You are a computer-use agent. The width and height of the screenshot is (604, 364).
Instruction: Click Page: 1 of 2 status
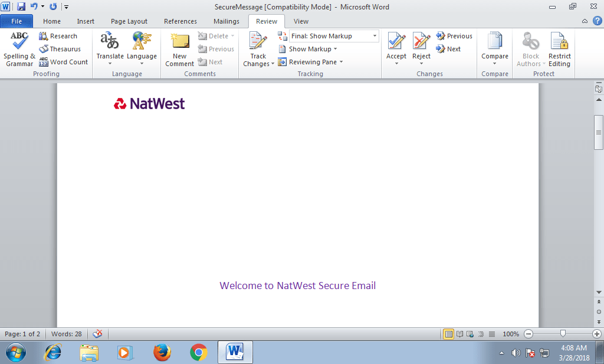click(x=22, y=334)
